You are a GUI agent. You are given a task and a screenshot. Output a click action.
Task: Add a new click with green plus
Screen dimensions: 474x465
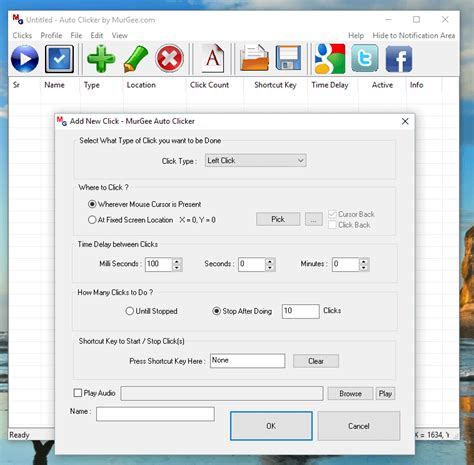(x=101, y=59)
